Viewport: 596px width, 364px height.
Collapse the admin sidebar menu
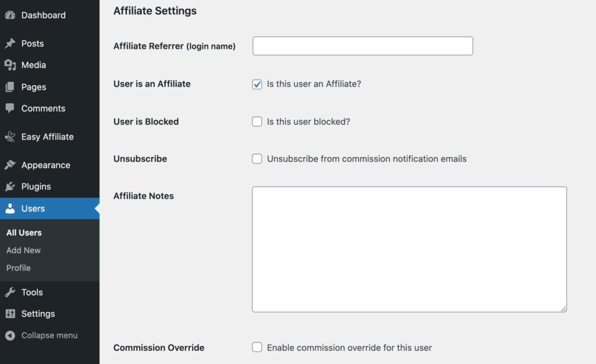tap(42, 335)
